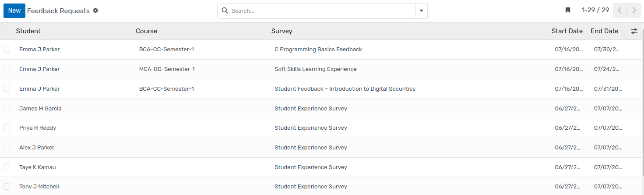This screenshot has width=644, height=195.
Task: Click the New button
Action: point(14,11)
